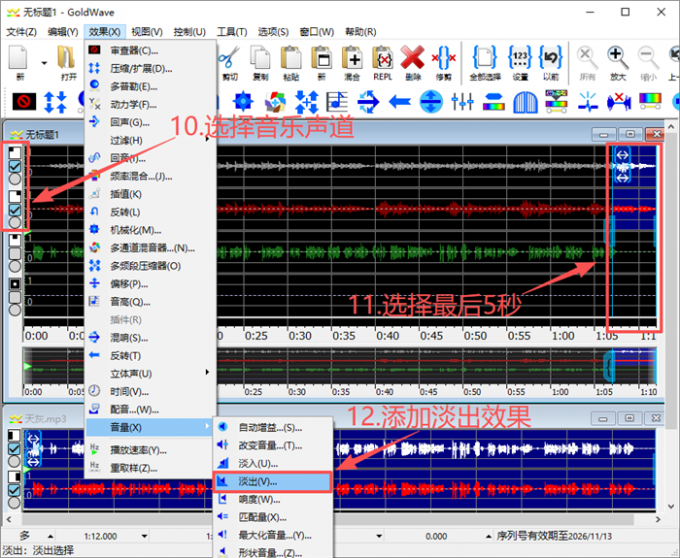Check the fourth empty channel checkbox
Screen dimensions: 680x558
coord(15,297)
